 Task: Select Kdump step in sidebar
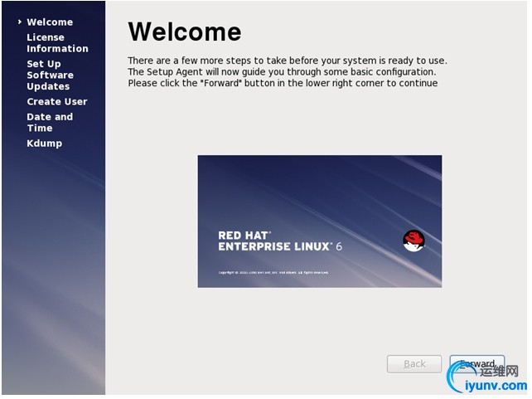(x=44, y=144)
